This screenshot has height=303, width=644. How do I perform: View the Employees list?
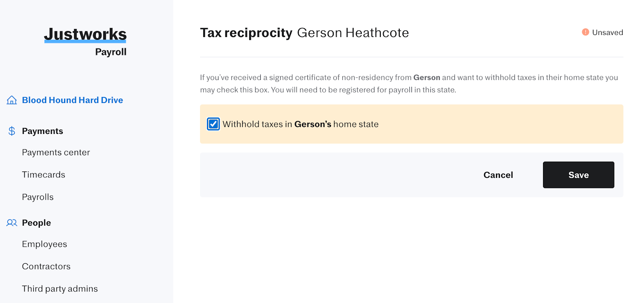[44, 244]
